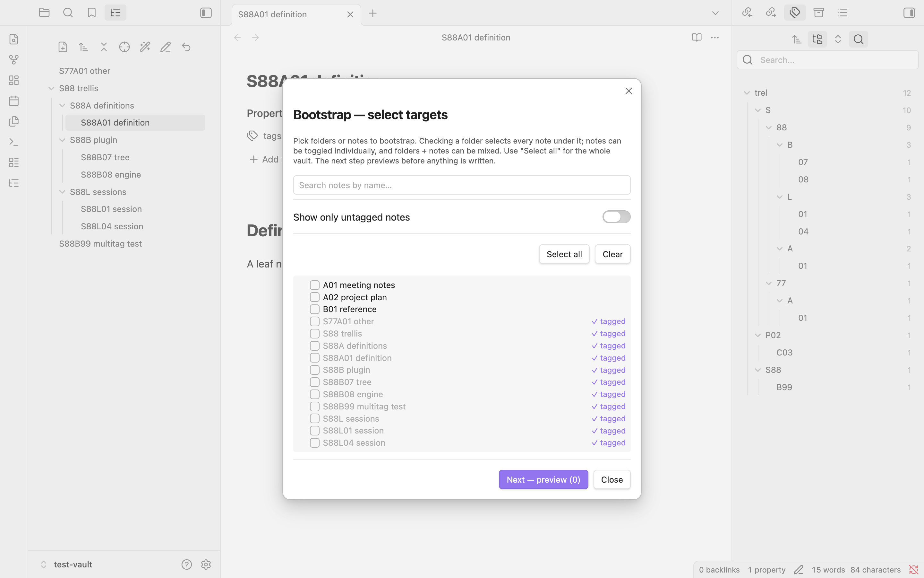Check the A01 meeting notes checkbox
This screenshot has height=578, width=924.
pyautogui.click(x=315, y=285)
